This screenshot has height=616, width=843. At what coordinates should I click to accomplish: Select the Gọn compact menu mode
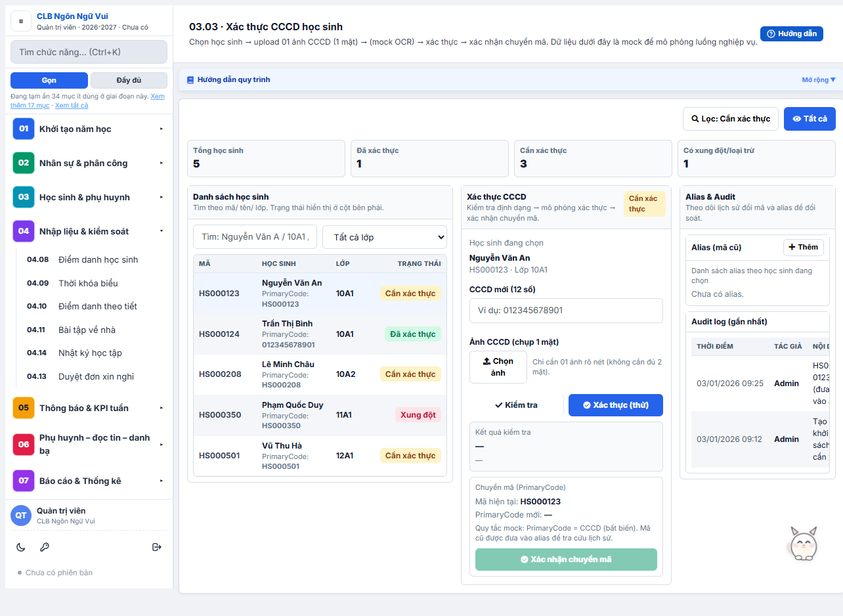[x=49, y=80]
